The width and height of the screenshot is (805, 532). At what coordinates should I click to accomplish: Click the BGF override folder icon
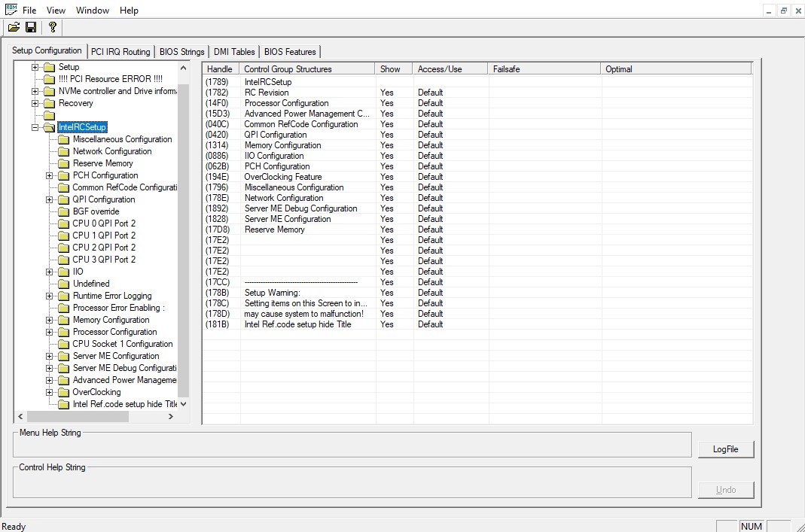point(64,211)
